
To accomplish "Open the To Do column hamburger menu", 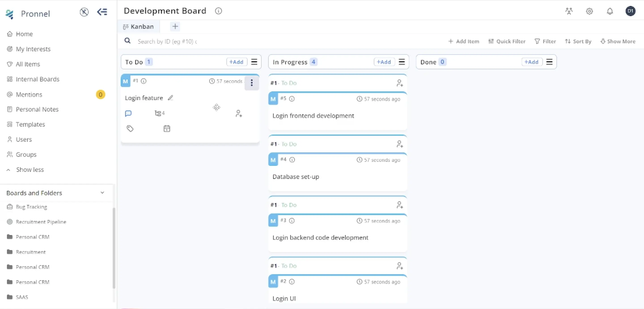I will pos(254,62).
